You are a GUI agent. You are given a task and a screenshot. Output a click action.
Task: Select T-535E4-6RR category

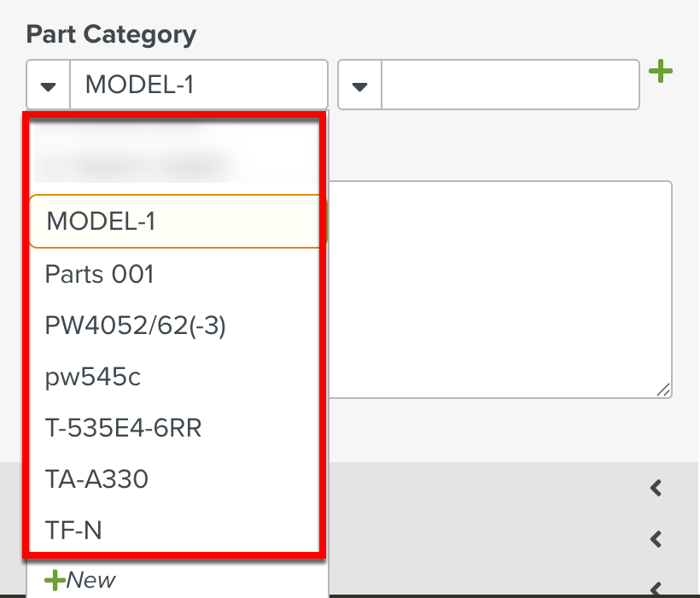coord(123,428)
